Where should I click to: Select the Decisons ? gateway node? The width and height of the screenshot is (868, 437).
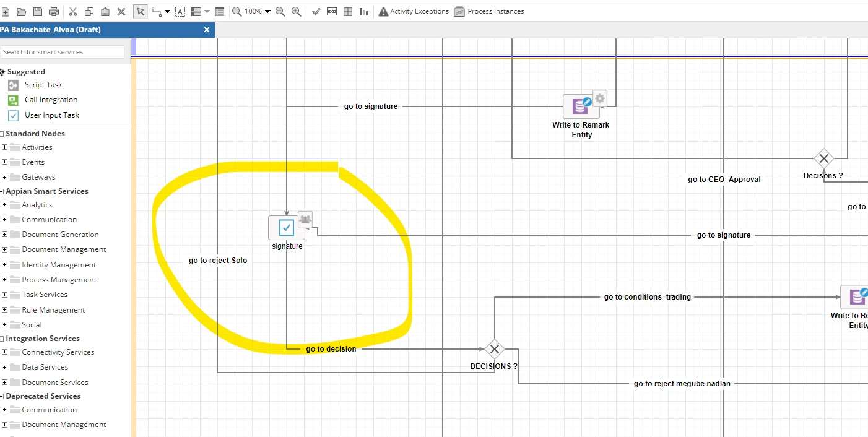(x=823, y=158)
